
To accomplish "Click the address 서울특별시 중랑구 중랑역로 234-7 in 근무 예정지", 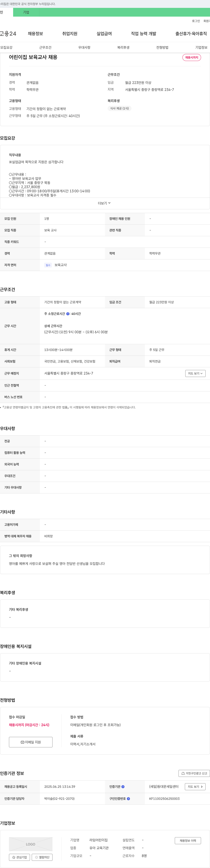I will point(69,373).
